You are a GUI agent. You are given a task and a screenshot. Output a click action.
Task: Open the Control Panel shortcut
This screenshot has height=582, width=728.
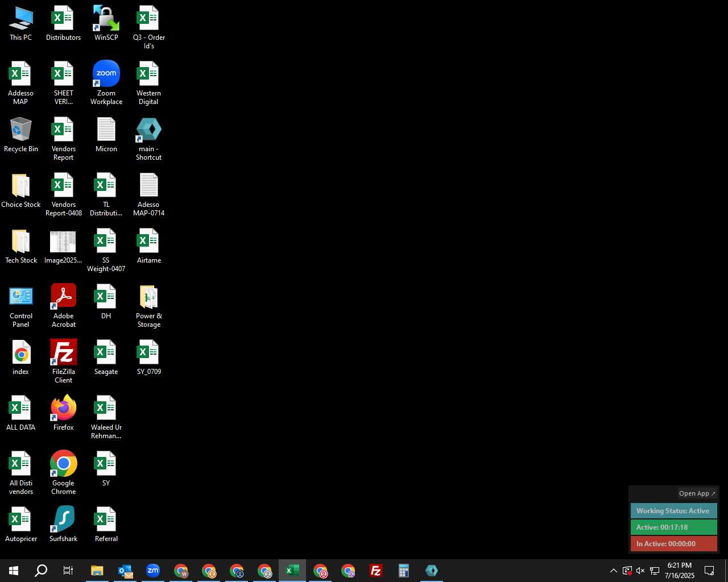[21, 306]
